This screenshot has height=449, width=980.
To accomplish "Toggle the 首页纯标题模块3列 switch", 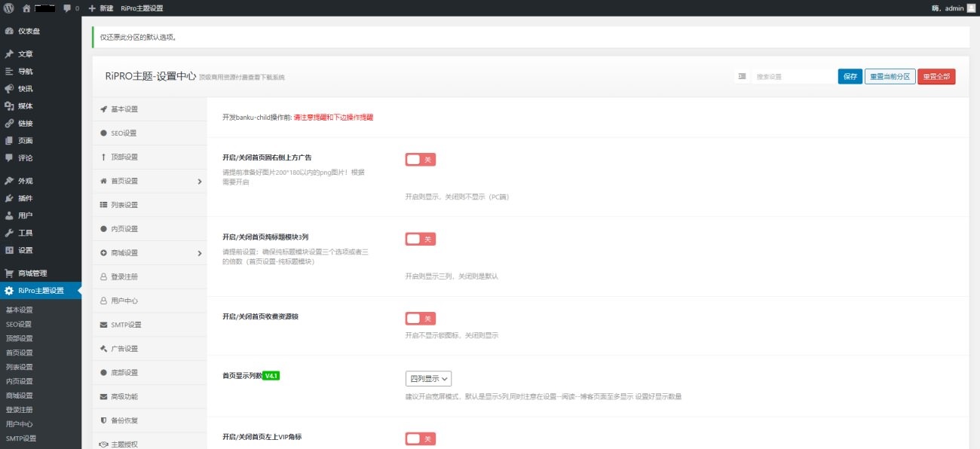I will click(x=421, y=239).
